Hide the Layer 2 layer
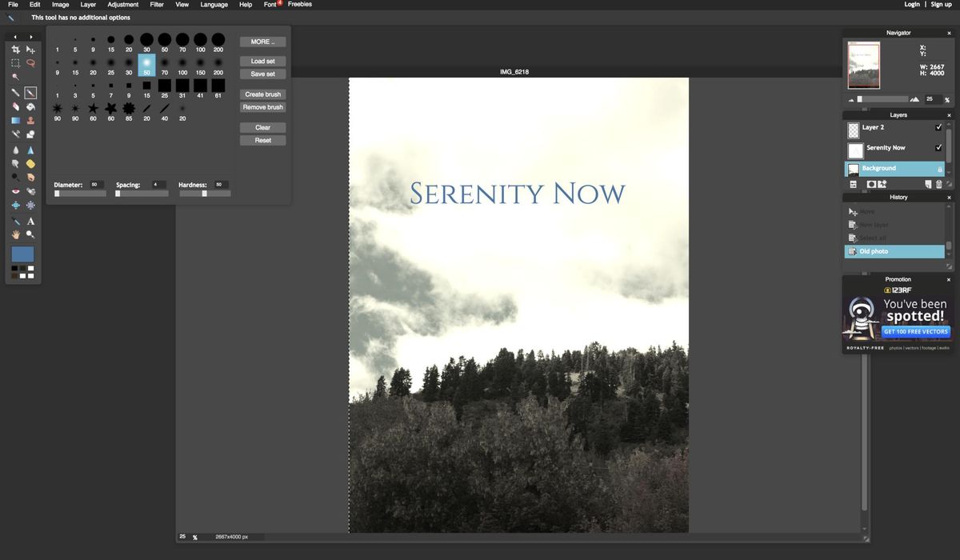960x560 pixels. [x=939, y=127]
